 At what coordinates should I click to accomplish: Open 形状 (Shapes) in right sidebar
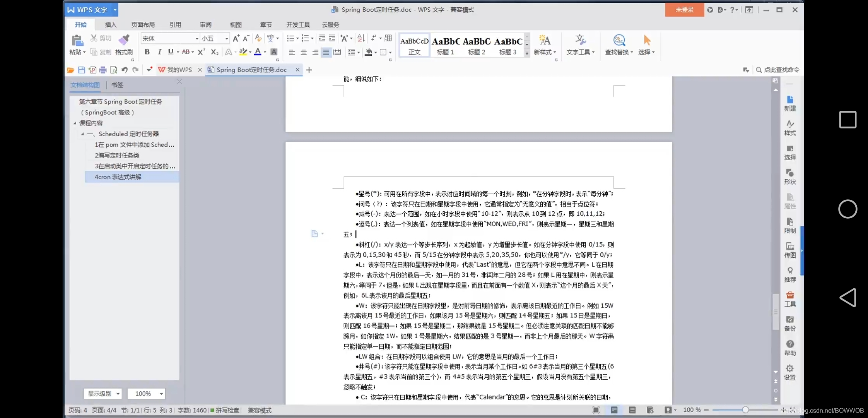point(790,177)
